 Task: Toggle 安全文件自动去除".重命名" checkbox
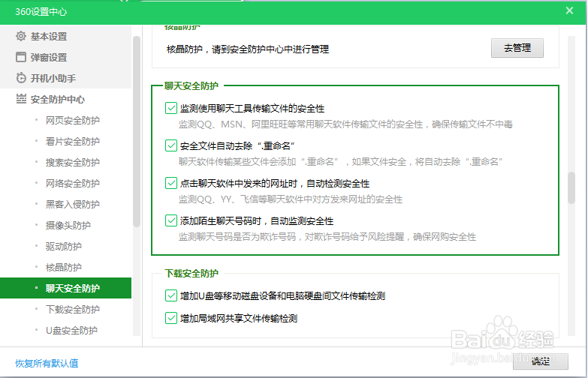tap(171, 145)
